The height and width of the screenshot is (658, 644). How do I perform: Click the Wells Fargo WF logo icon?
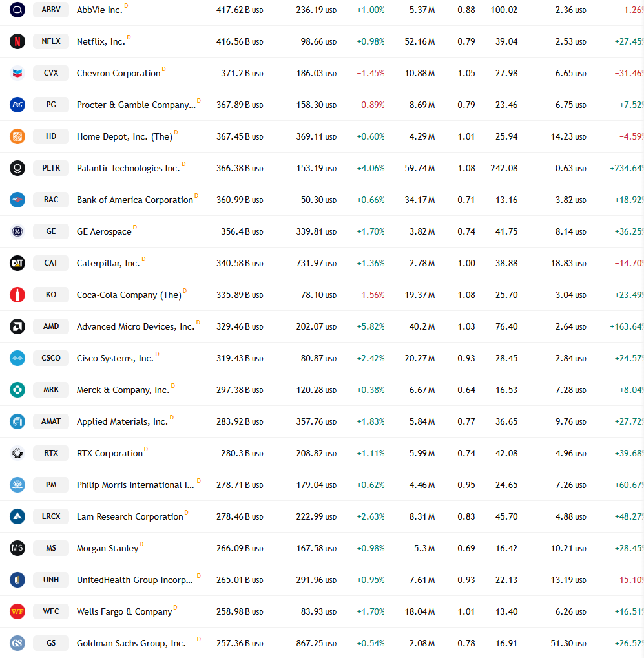coord(17,611)
